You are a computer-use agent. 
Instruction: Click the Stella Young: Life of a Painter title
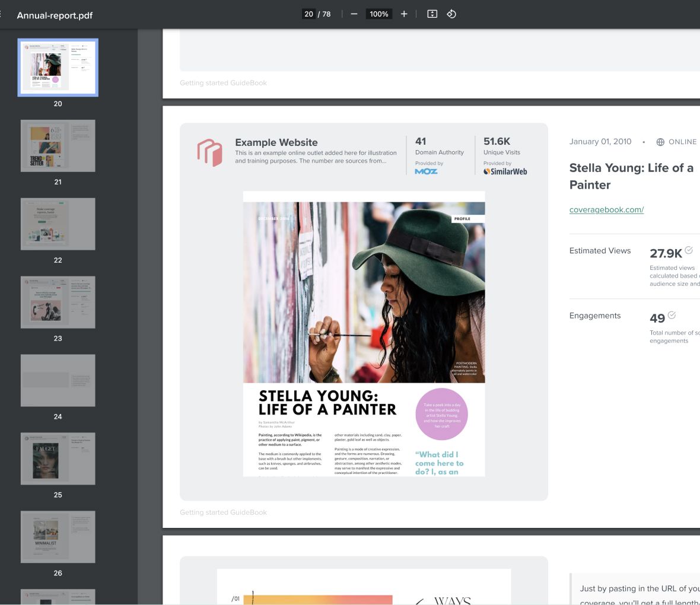(631, 176)
